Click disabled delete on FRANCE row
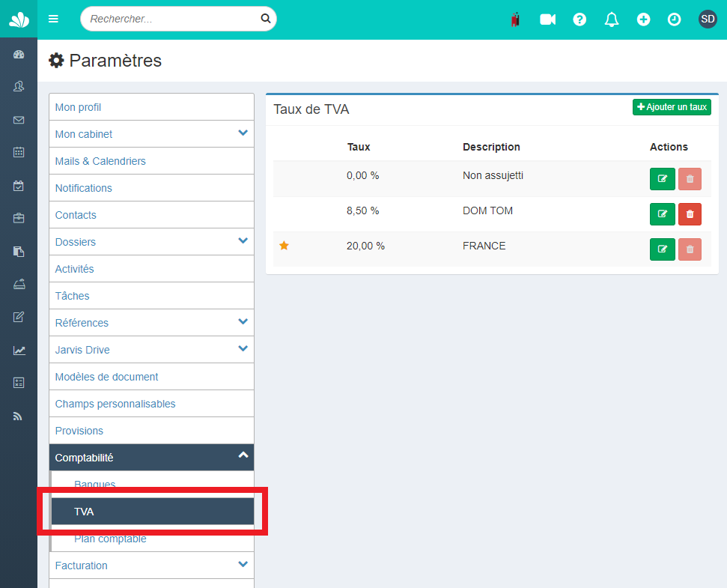 pos(690,249)
